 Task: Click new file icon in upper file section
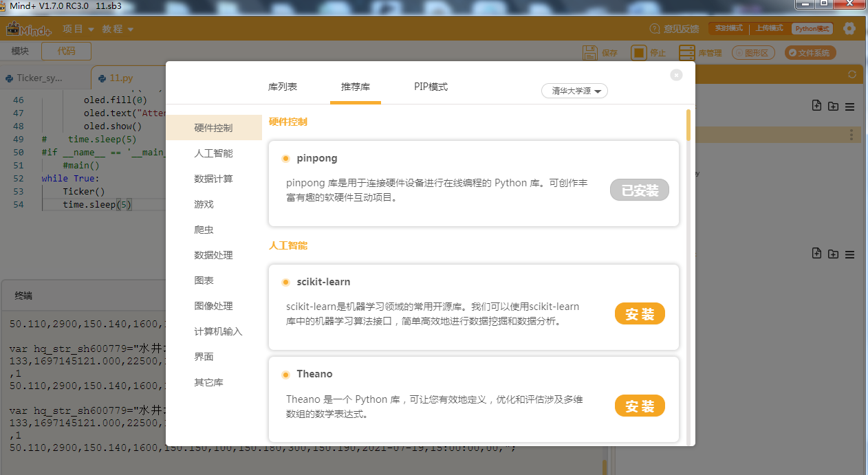[x=816, y=106]
